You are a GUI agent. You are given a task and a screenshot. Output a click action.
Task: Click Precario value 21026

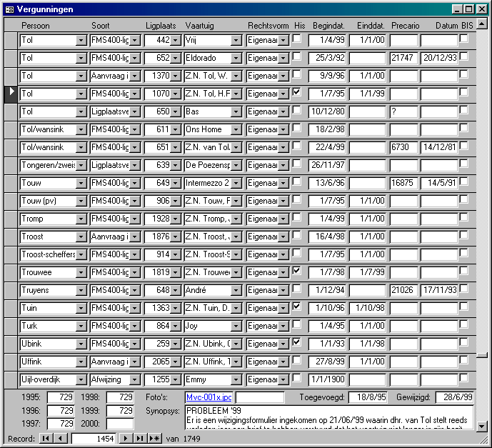(404, 290)
